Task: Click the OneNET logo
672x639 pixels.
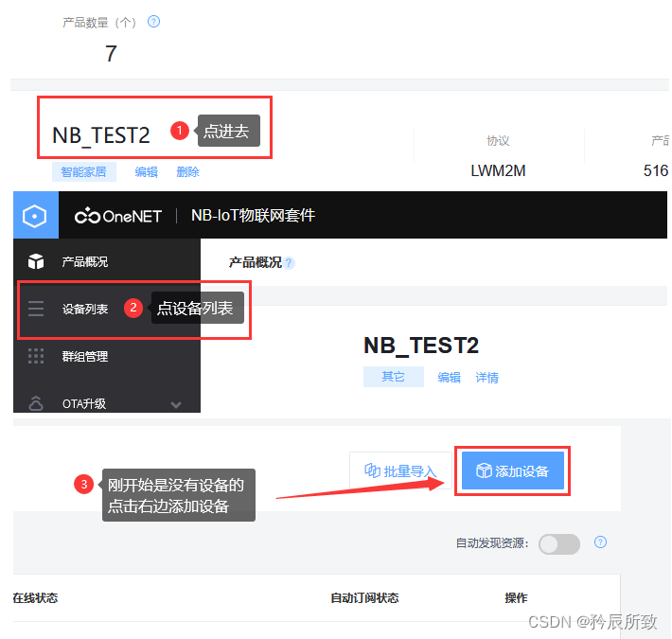Action: click(x=118, y=216)
